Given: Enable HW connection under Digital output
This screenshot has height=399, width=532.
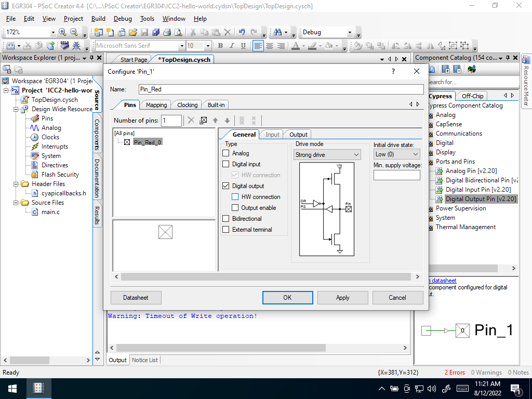Looking at the screenshot, I should pos(235,197).
